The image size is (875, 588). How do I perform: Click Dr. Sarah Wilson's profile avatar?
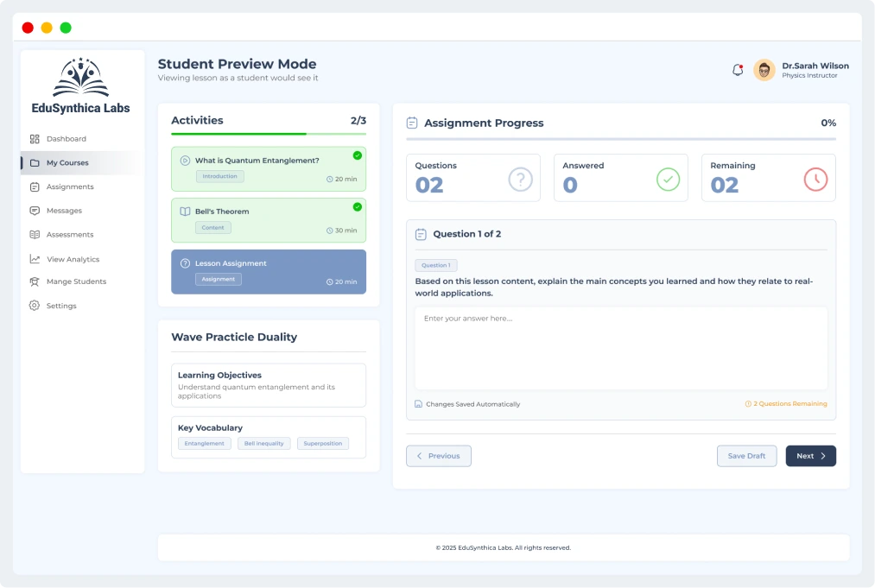coord(764,70)
